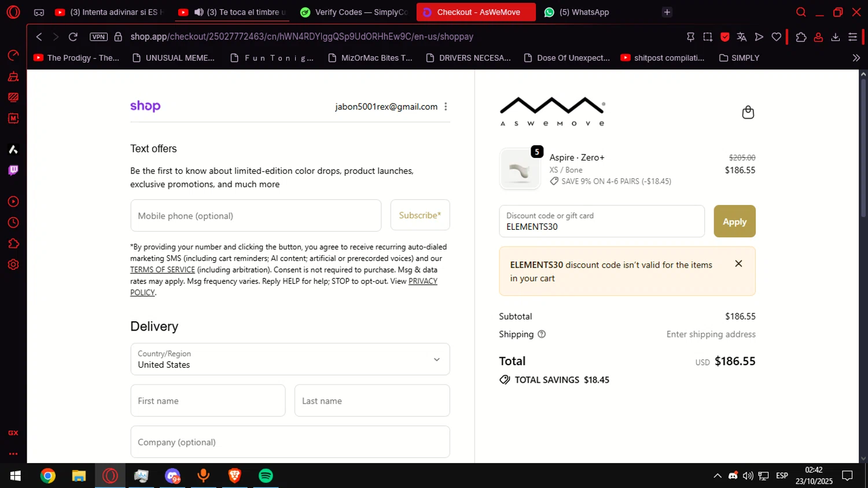Open the Windows notification center

[847, 476]
